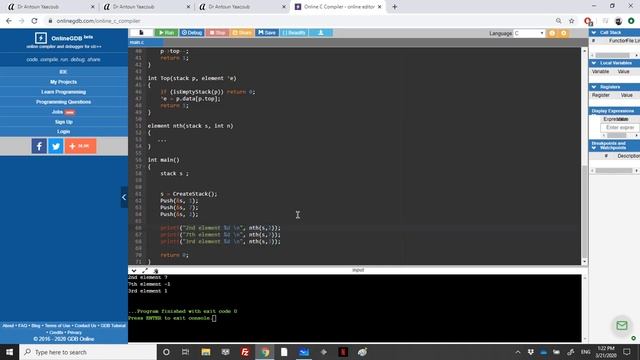Screen dimensions: 640x360
Task: Click the Enter expression input field
Action: [620, 127]
